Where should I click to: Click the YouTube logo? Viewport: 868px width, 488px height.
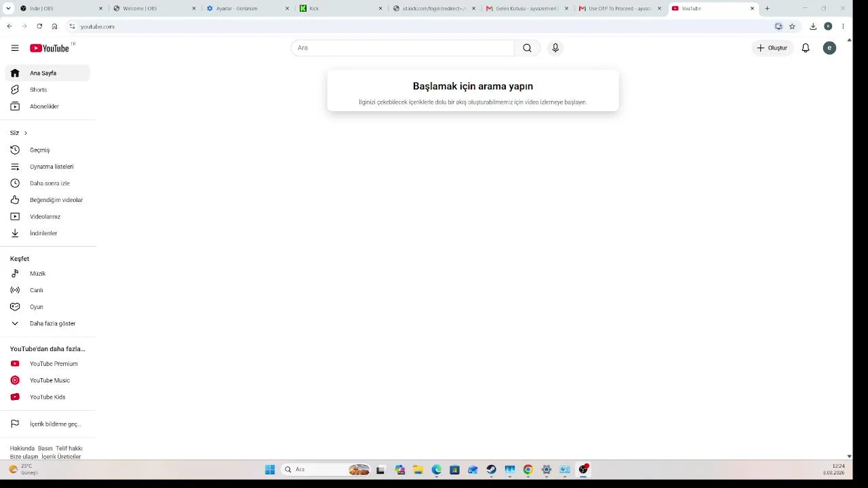[50, 48]
